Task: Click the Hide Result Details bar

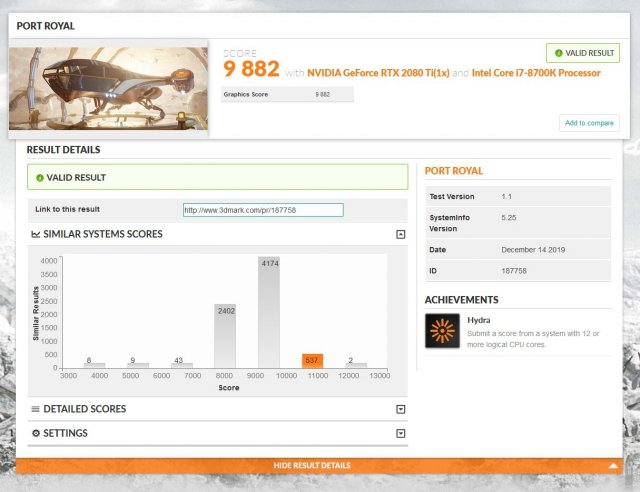Action: [319, 465]
